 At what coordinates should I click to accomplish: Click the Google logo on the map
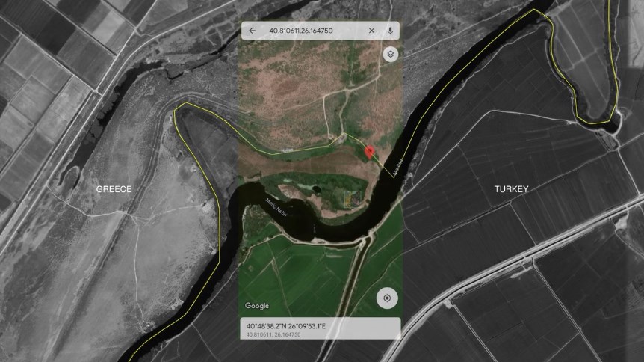(257, 306)
